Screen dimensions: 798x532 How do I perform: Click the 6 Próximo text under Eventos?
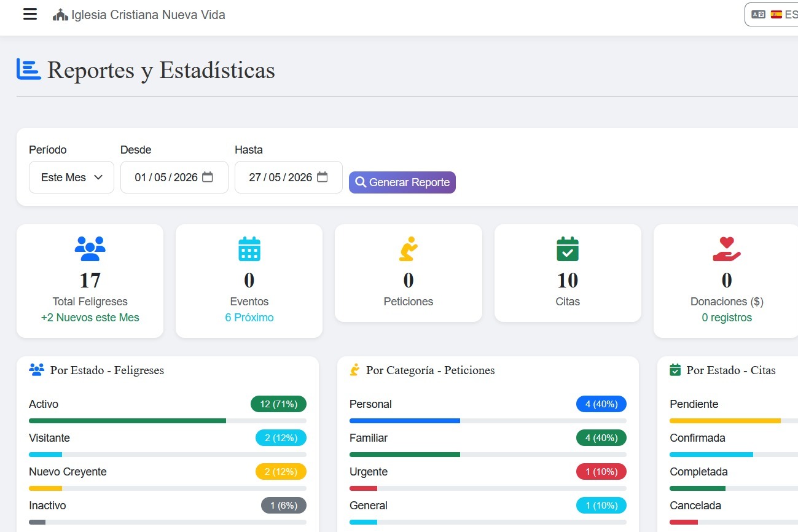click(x=249, y=318)
